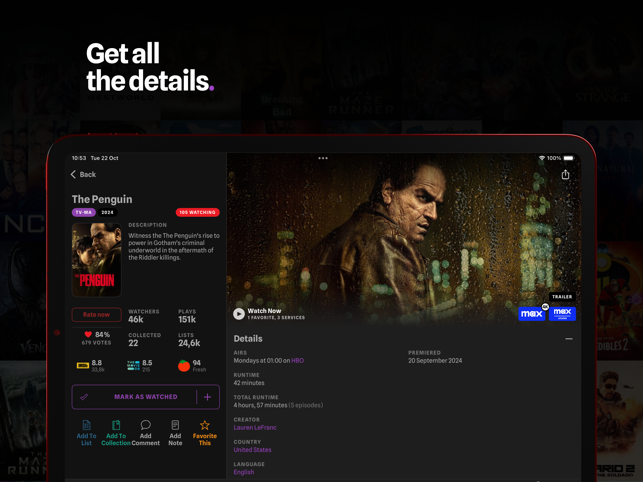Viewport: 643px width, 482px height.
Task: Tap the Add Note icon
Action: coord(175,425)
